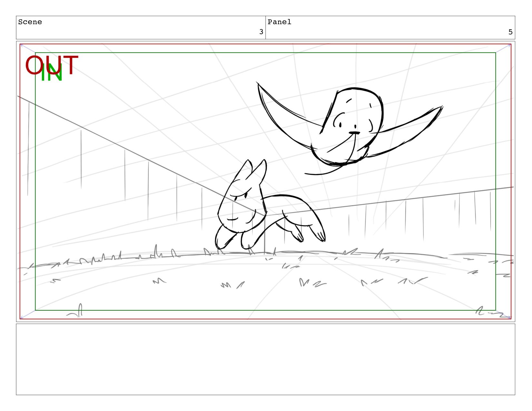Select the scene number '3'
This screenshot has width=532, height=411.
coord(261,32)
